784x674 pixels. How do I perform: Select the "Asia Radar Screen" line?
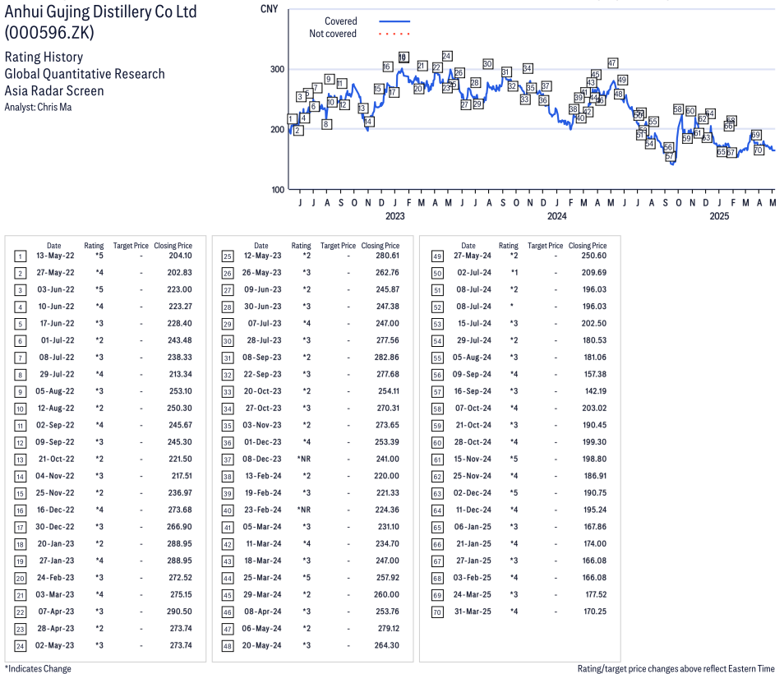54,91
